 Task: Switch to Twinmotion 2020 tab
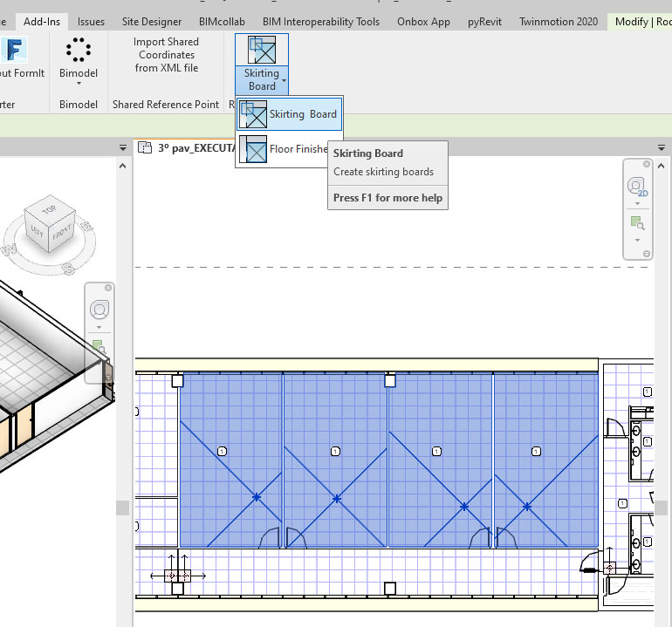559,22
